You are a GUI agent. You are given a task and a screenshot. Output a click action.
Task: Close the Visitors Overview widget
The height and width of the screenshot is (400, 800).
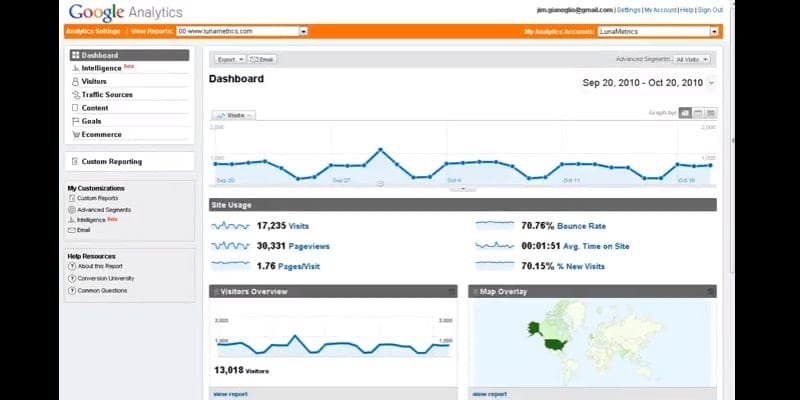(x=452, y=292)
